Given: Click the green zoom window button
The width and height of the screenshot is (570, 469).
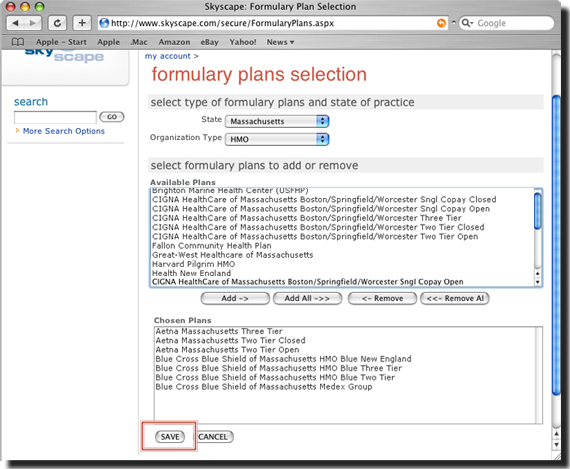Looking at the screenshot, I should click(39, 7).
